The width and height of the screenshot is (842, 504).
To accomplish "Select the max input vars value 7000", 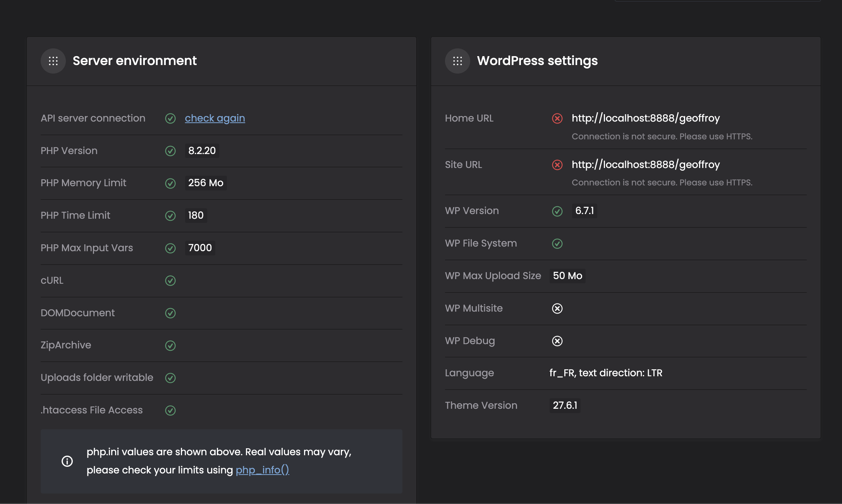I will tap(200, 248).
